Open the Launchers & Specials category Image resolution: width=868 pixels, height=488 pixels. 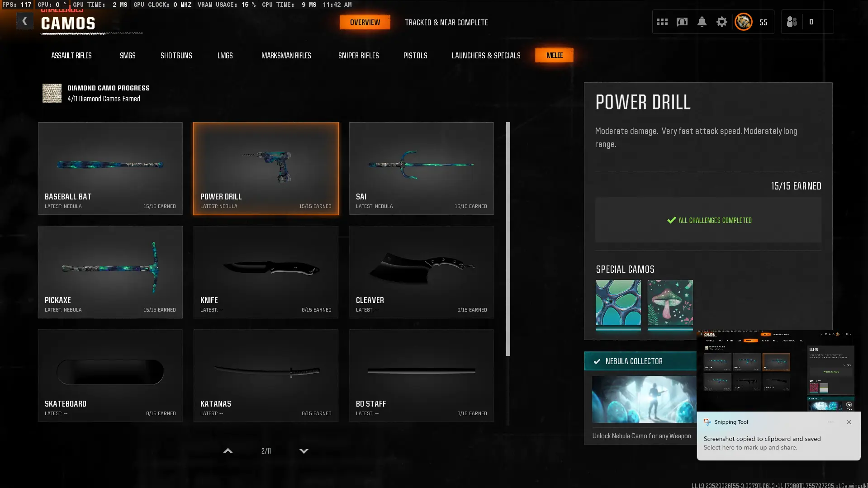pyautogui.click(x=486, y=56)
